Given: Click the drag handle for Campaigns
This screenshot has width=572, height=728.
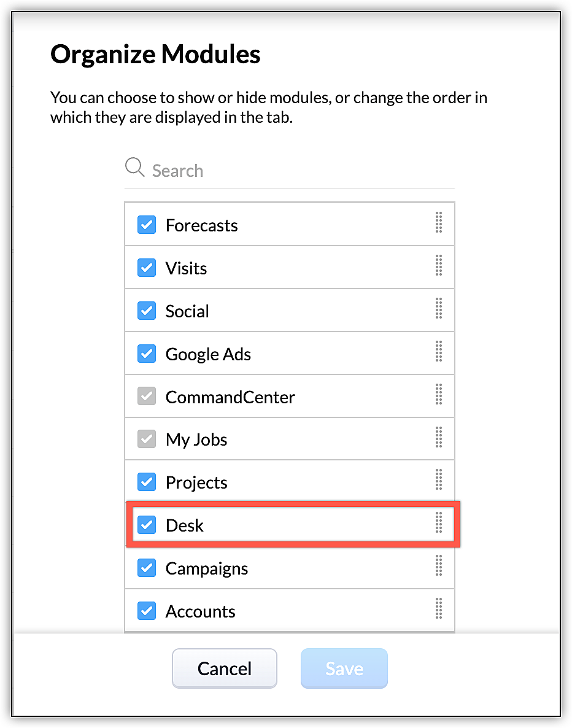Looking at the screenshot, I should click(x=439, y=565).
